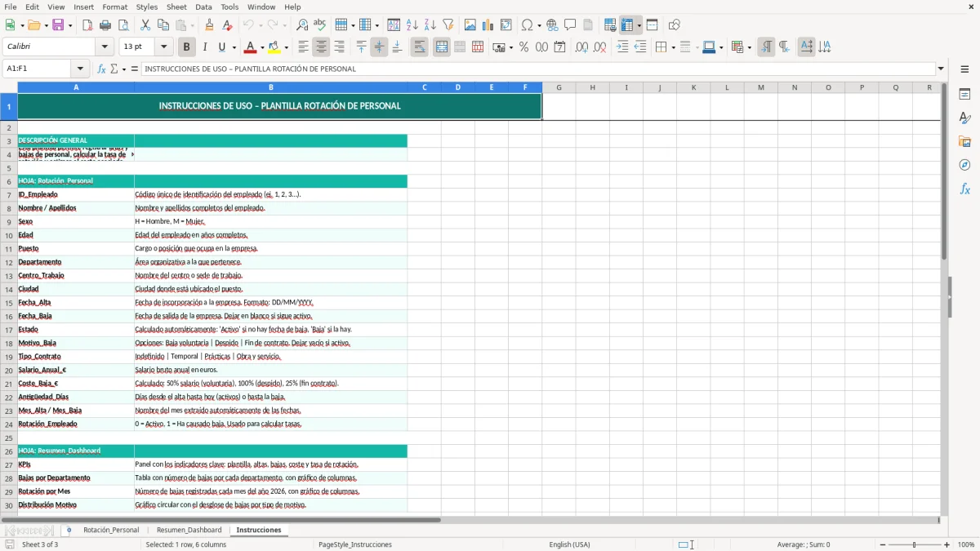
Task: Open the Font Size dropdown
Action: click(164, 47)
